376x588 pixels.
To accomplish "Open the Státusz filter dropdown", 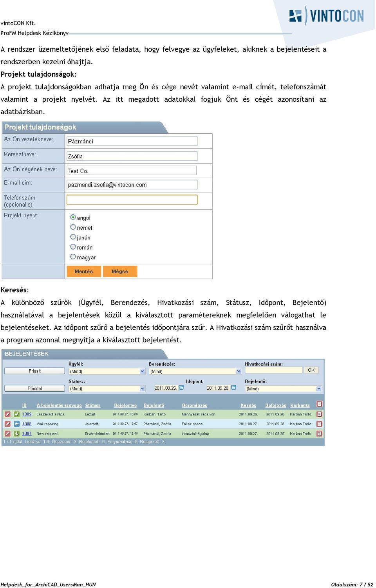I will pyautogui.click(x=107, y=388).
